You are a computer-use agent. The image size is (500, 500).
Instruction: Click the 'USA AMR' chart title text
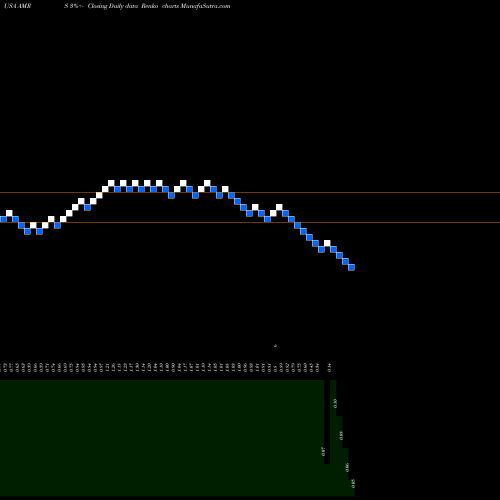click(x=18, y=6)
